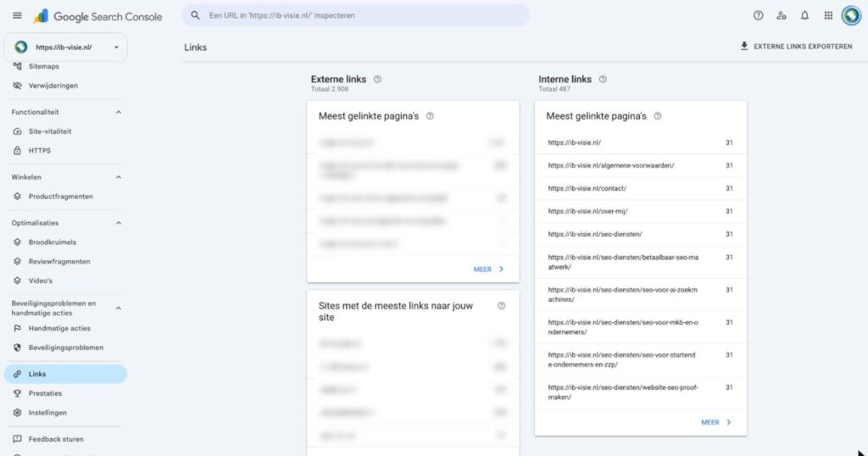Image resolution: width=868 pixels, height=456 pixels.
Task: Open the notifications bell
Action: click(x=805, y=15)
